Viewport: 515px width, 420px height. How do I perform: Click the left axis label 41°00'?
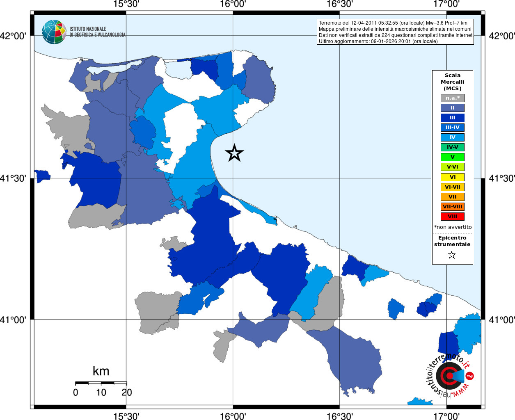pyautogui.click(x=13, y=320)
